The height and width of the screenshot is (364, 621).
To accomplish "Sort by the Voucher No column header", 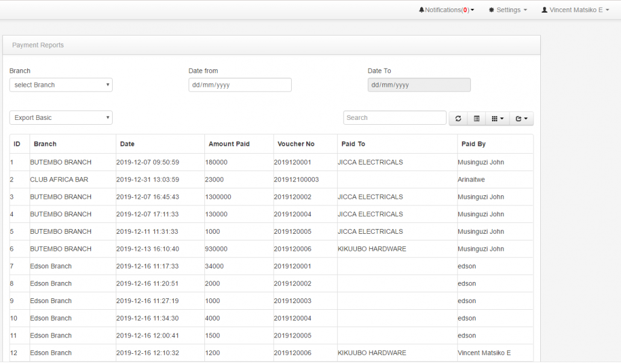I will 296,144.
